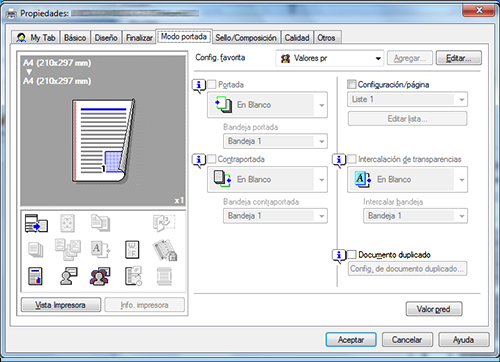Switch to the Finalizar tab
This screenshot has height=362, width=500.
pos(139,37)
